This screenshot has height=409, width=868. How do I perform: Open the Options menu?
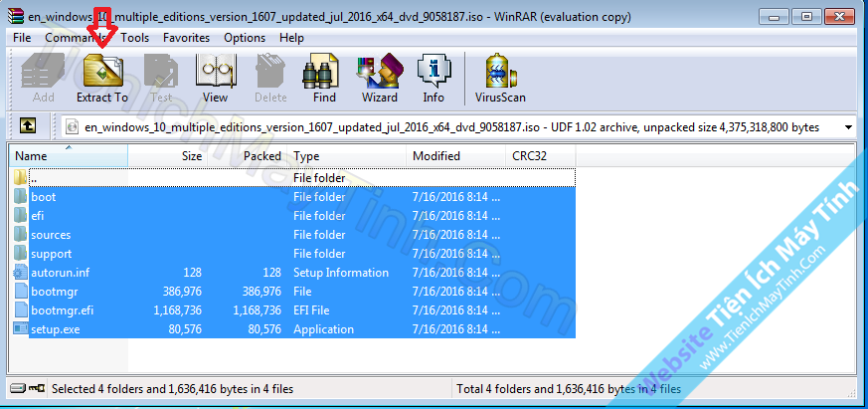point(245,38)
